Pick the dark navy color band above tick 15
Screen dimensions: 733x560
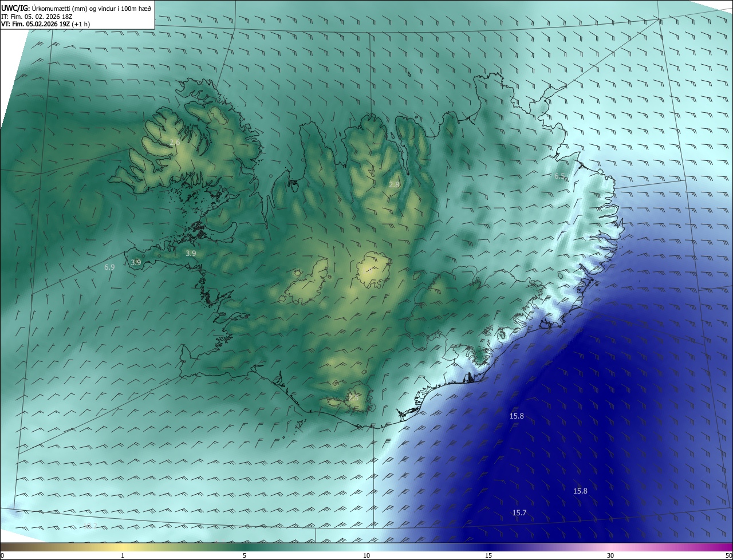[x=488, y=547]
